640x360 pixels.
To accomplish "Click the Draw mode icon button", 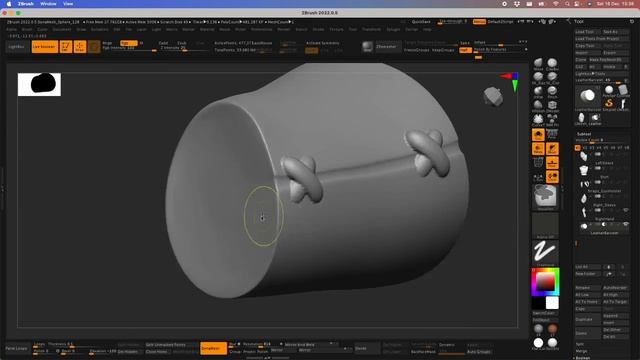I will [x=80, y=47].
